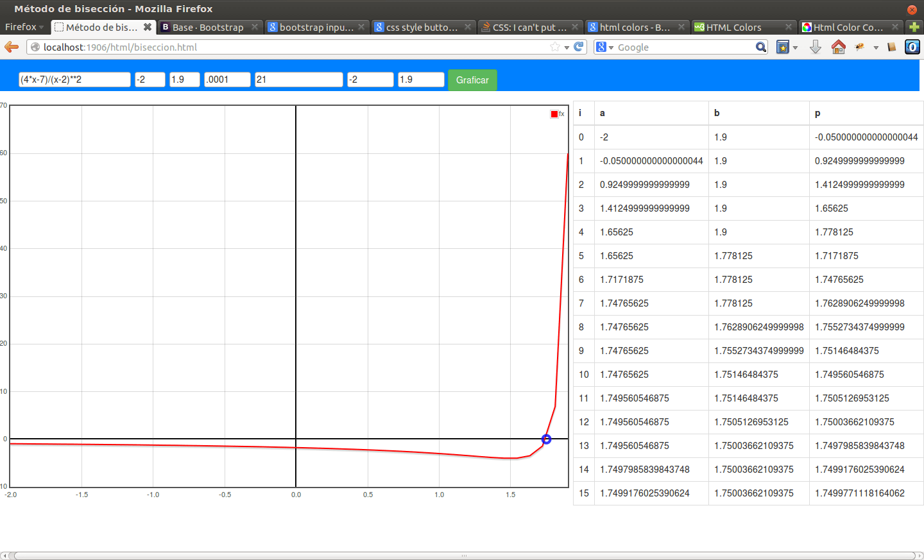Switch to the Html Color Codes tab
Viewport: 924px width, 560px height.
pos(850,27)
